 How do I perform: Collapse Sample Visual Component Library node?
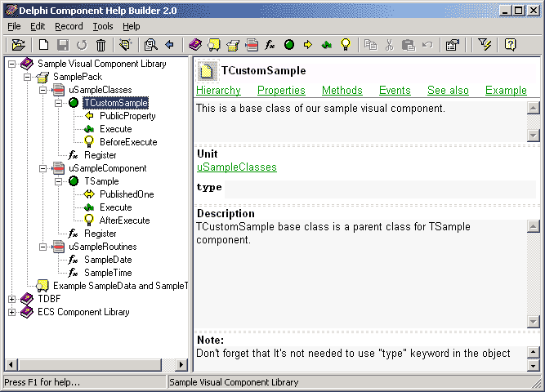pos(11,64)
